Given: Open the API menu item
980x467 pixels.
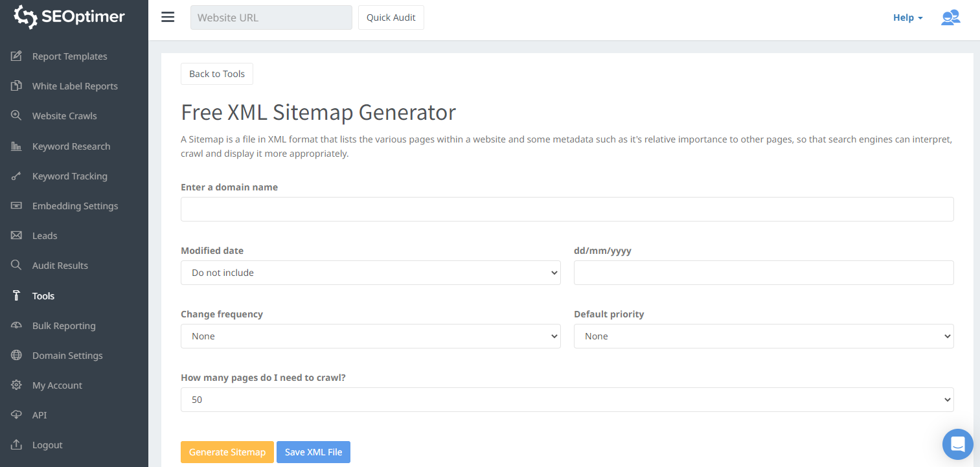Looking at the screenshot, I should pos(40,415).
